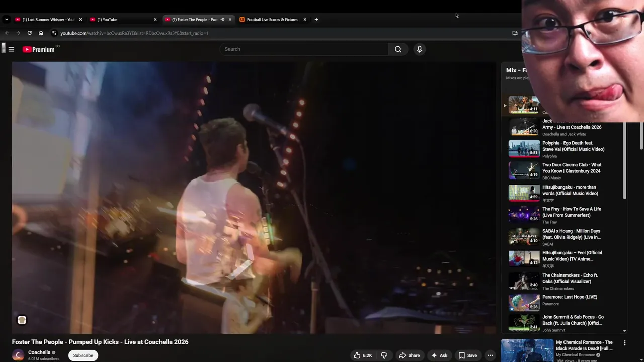Image resolution: width=644 pixels, height=362 pixels.
Task: View site information icon in address bar
Action: pos(54,33)
